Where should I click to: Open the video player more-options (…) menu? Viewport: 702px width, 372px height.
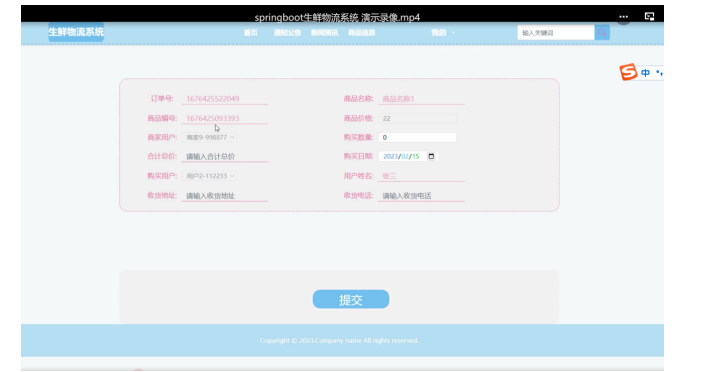(623, 17)
